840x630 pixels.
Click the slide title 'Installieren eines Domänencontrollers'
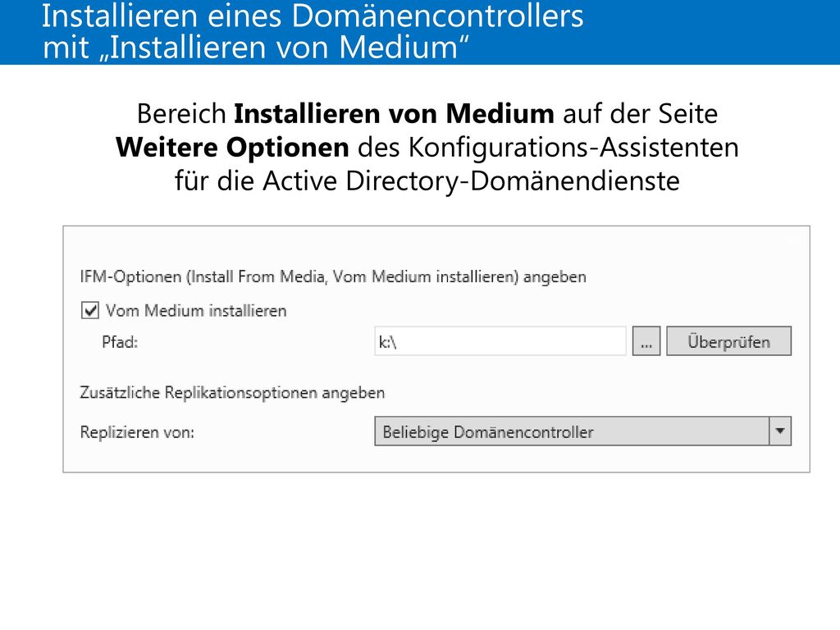(x=313, y=16)
